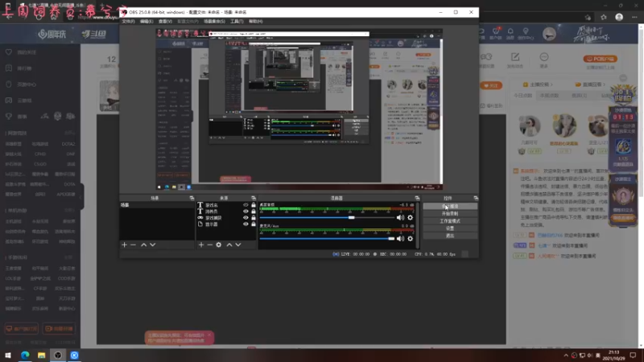Screen dimensions: 644x362
Task: Adjust desktop audio volume slider
Action: point(328,217)
